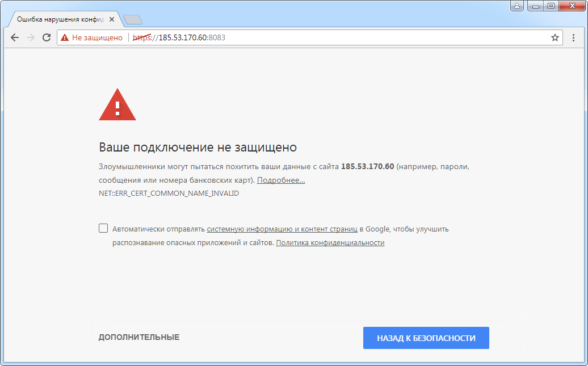Open a new tab

point(133,19)
